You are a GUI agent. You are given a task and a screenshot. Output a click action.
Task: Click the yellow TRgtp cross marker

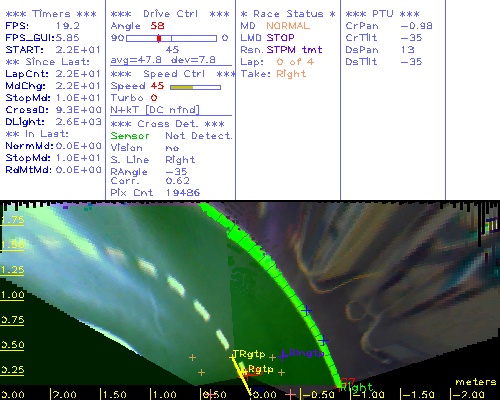pos(232,357)
